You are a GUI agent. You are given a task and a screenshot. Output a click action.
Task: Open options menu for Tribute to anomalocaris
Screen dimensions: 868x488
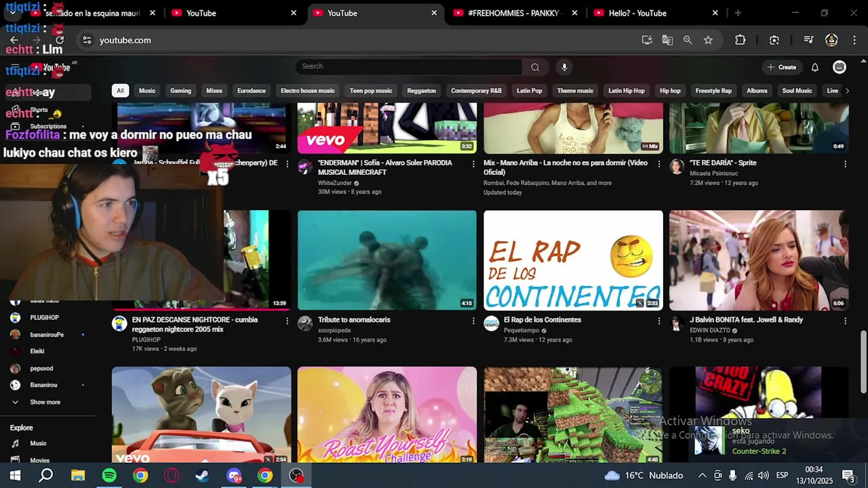[473, 321]
